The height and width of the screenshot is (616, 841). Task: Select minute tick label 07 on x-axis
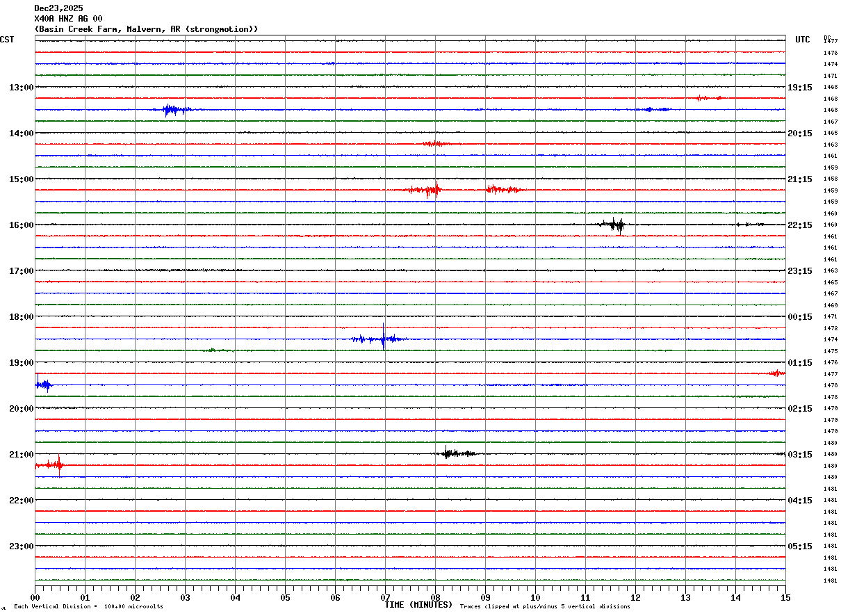pos(385,597)
